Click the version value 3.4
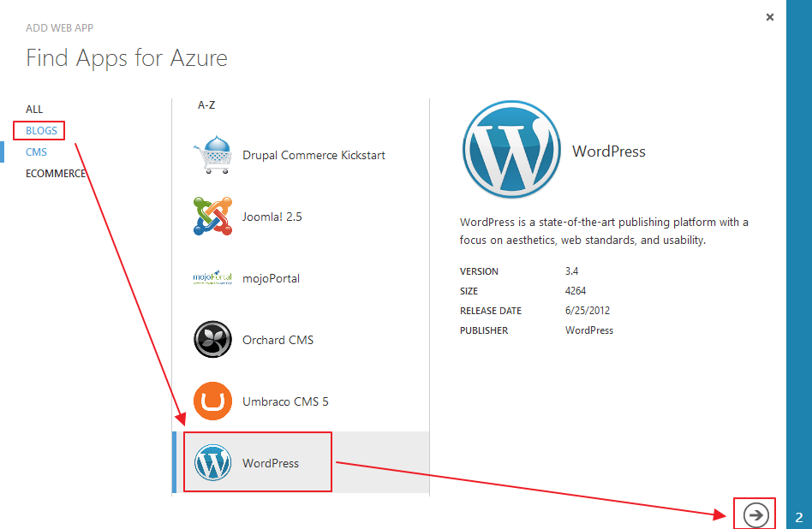 571,271
